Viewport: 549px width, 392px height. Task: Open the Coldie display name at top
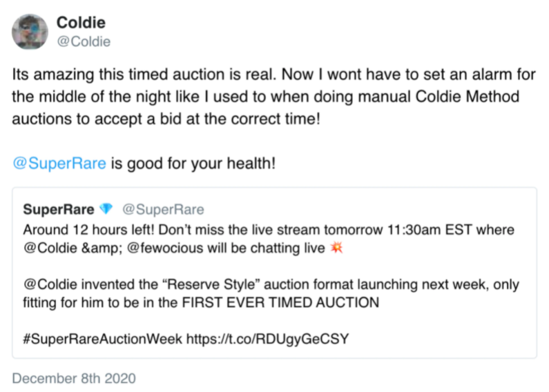click(81, 24)
